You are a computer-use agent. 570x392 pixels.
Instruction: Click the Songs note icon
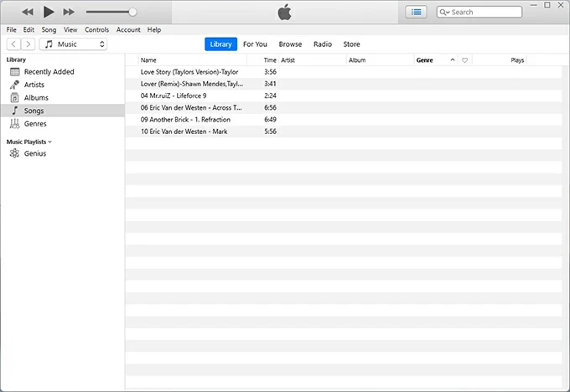tap(15, 111)
